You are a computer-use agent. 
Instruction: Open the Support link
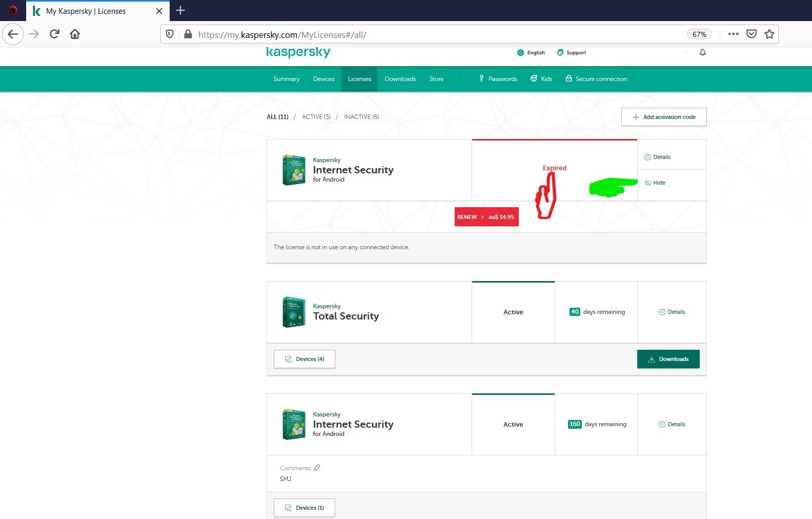[x=572, y=52]
